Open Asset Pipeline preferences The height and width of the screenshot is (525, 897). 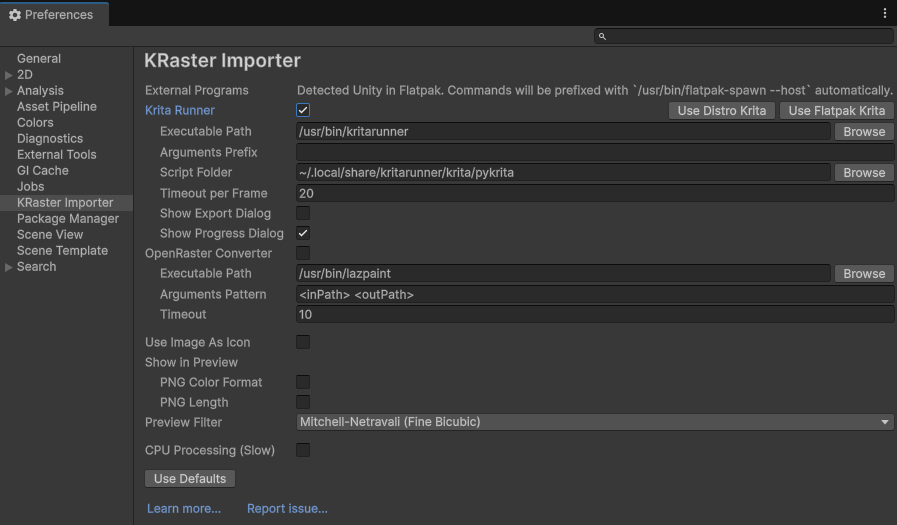57,106
